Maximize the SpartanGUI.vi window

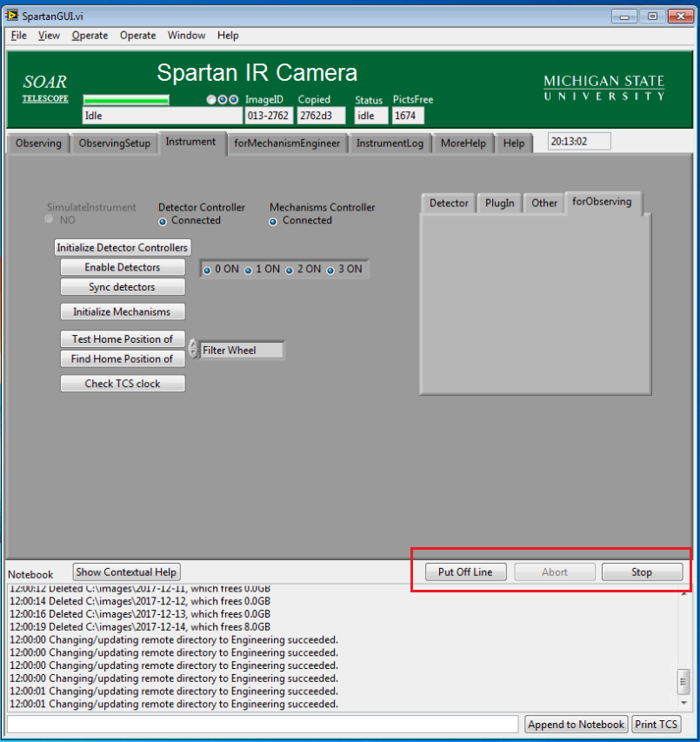pos(652,16)
